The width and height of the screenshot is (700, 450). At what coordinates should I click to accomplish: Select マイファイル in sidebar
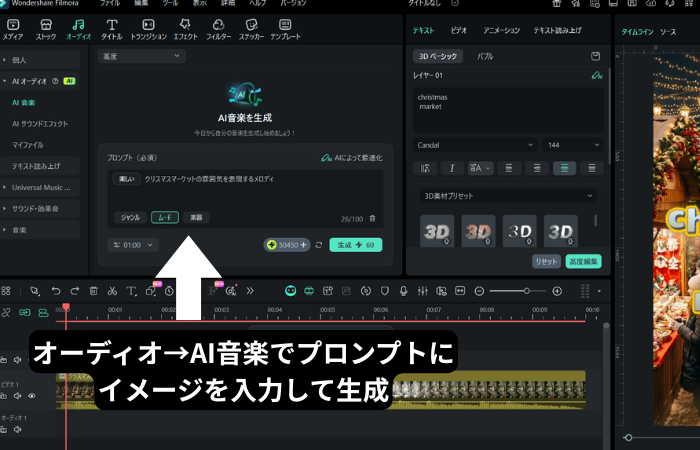(28, 145)
